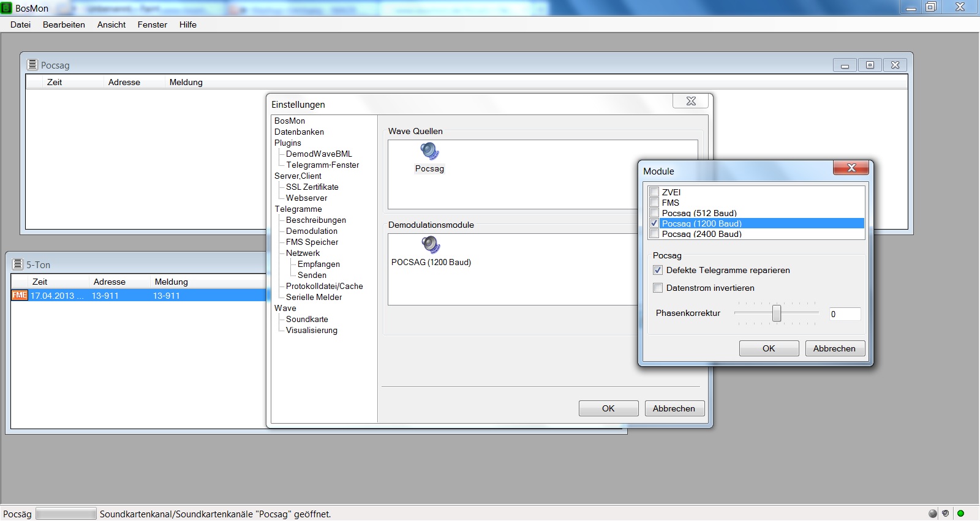The image size is (980, 521).
Task: Select Plugins node in settings tree
Action: click(288, 143)
